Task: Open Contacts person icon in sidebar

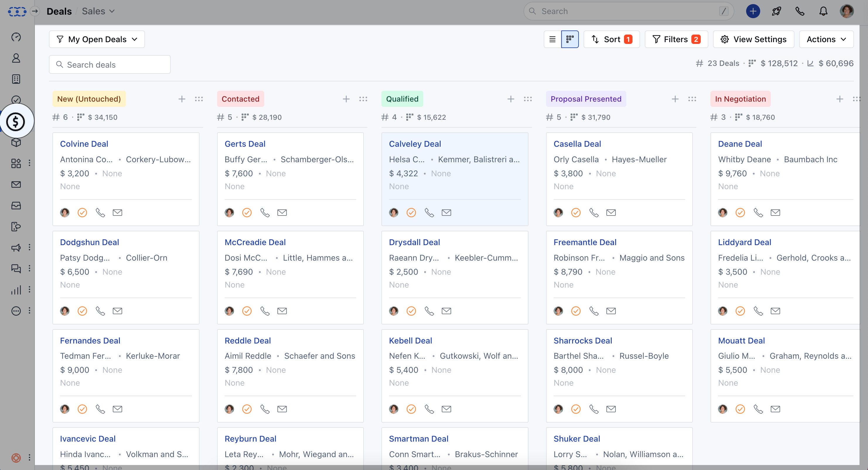Action: click(x=16, y=58)
